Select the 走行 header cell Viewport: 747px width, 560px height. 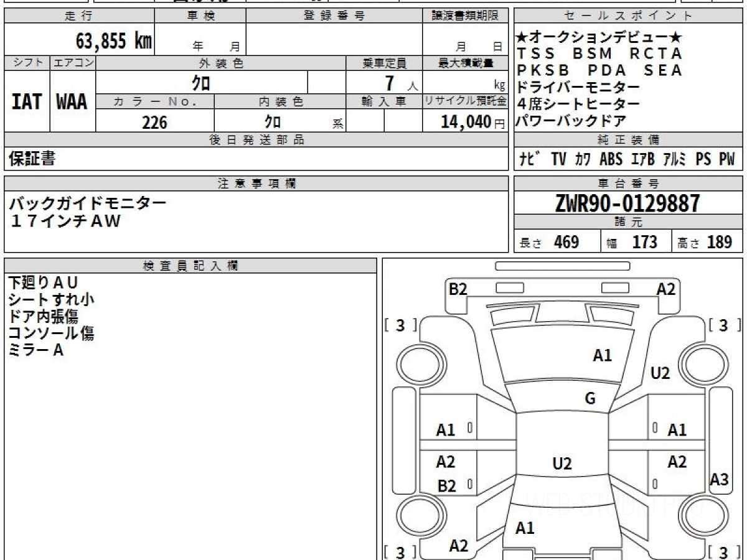[x=79, y=16]
